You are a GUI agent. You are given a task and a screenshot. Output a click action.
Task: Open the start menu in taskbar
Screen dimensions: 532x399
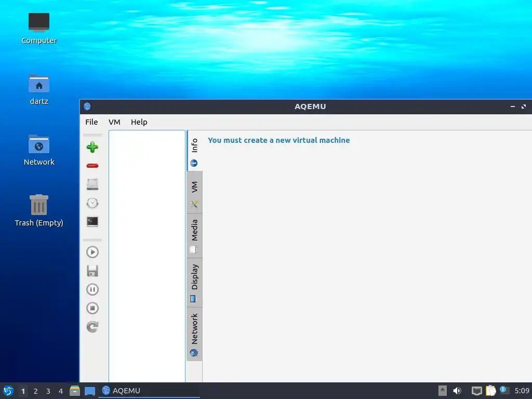[8, 391]
